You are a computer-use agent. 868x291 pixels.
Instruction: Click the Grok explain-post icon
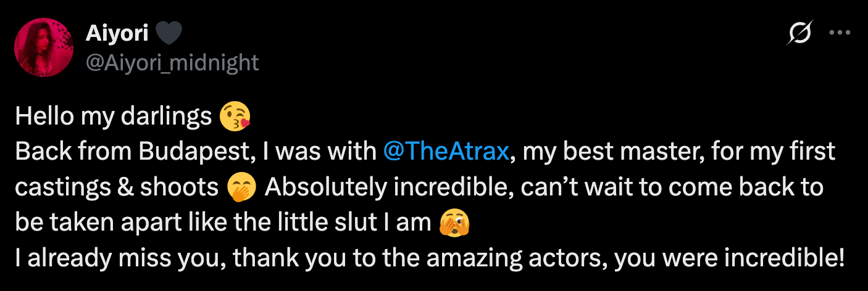click(x=799, y=35)
